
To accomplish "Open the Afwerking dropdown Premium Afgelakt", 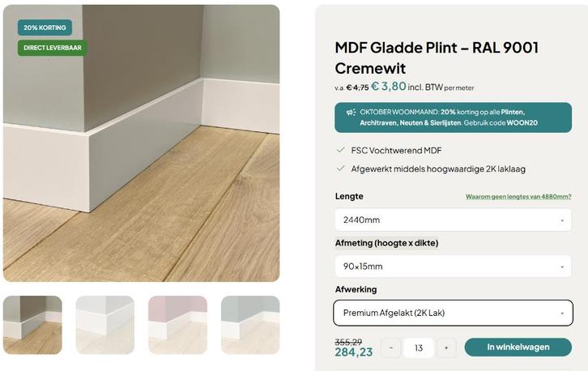I will click(453, 313).
